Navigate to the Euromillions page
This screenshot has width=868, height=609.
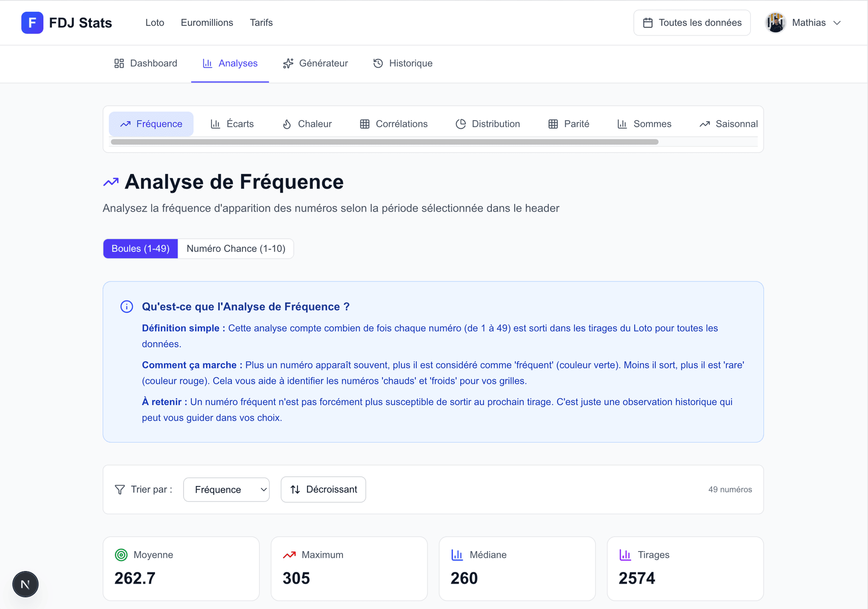click(x=207, y=22)
